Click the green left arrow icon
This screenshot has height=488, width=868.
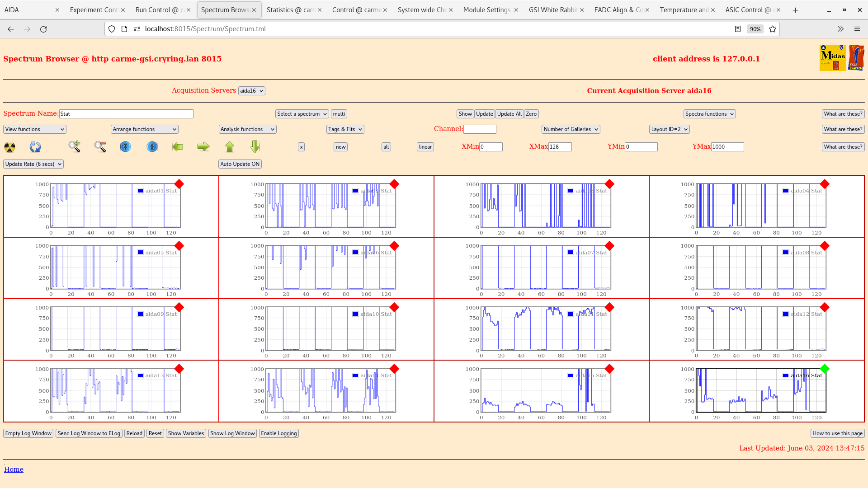coord(178,146)
